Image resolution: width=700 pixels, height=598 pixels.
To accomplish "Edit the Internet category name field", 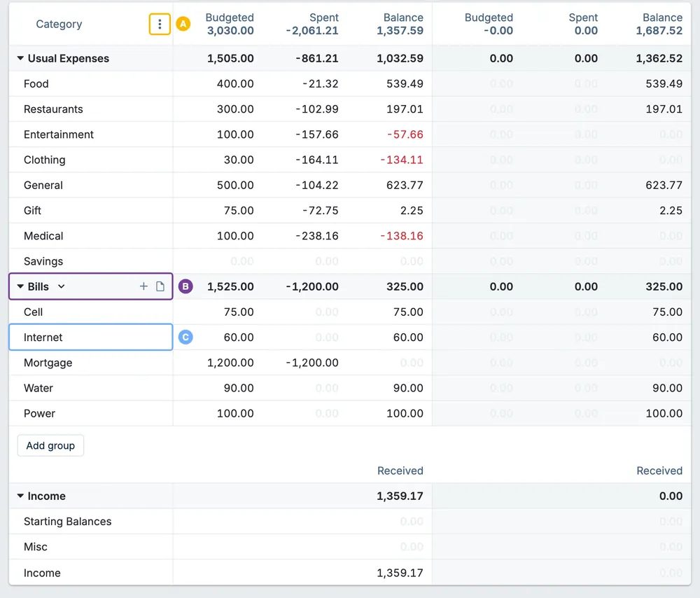I will coord(90,338).
